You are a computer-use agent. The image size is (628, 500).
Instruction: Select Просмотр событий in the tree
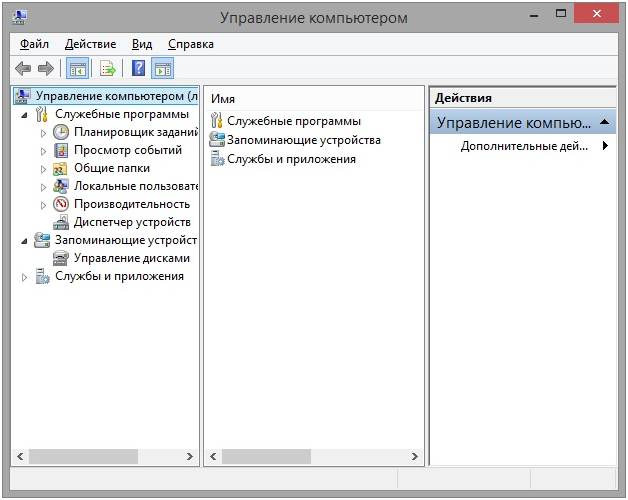127,150
